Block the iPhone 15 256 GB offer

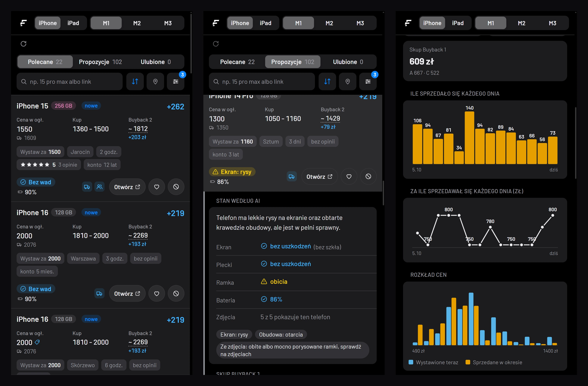pyautogui.click(x=176, y=187)
